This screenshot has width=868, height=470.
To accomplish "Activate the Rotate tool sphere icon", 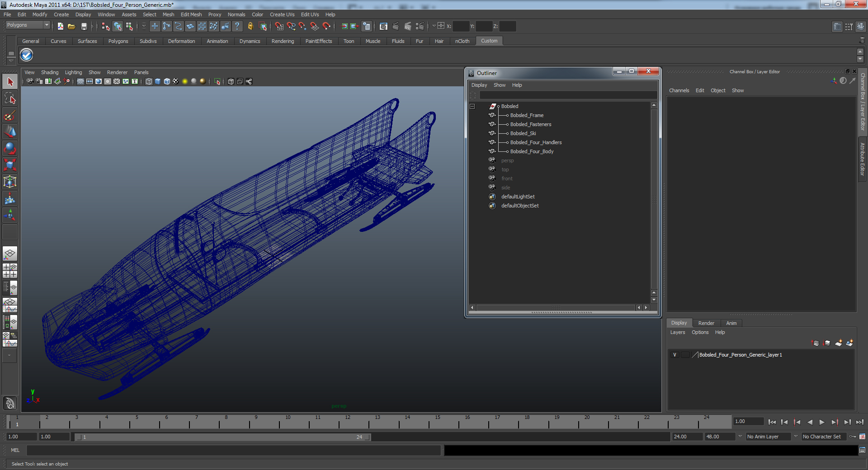I will click(x=10, y=149).
